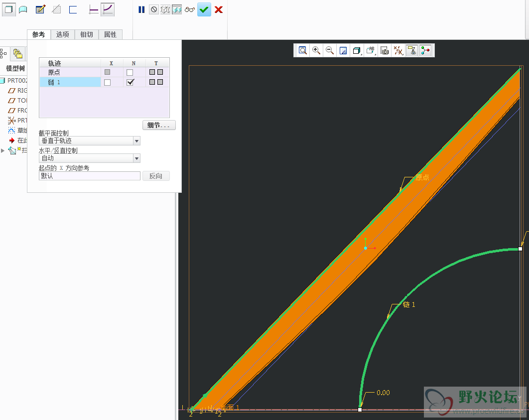
Task: Accept the feature with green checkmark
Action: (x=204, y=9)
